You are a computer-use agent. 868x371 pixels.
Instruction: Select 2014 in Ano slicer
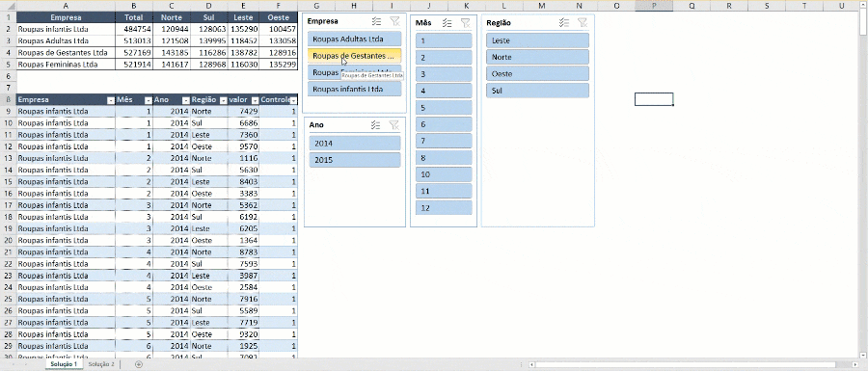click(354, 144)
